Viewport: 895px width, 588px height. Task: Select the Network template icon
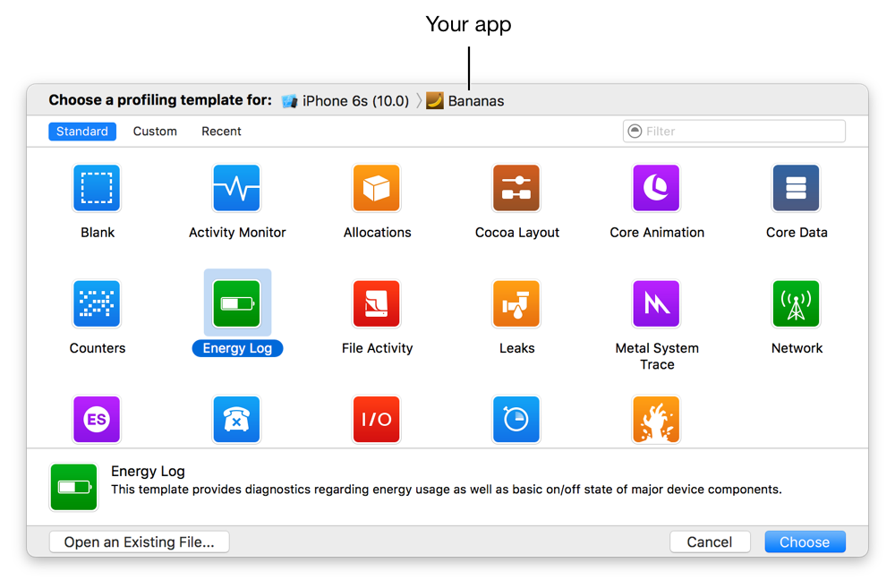(x=796, y=304)
